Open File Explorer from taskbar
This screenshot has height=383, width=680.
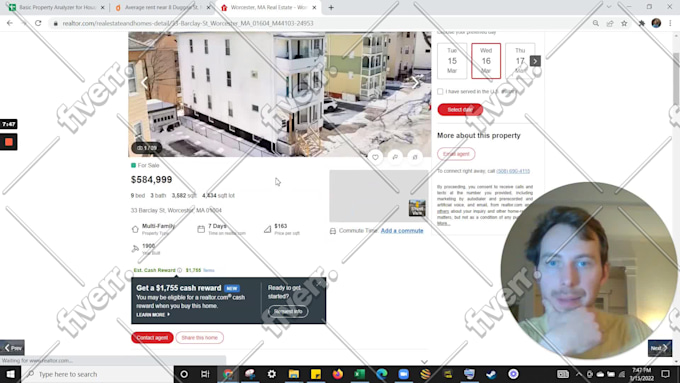pyautogui.click(x=294, y=374)
